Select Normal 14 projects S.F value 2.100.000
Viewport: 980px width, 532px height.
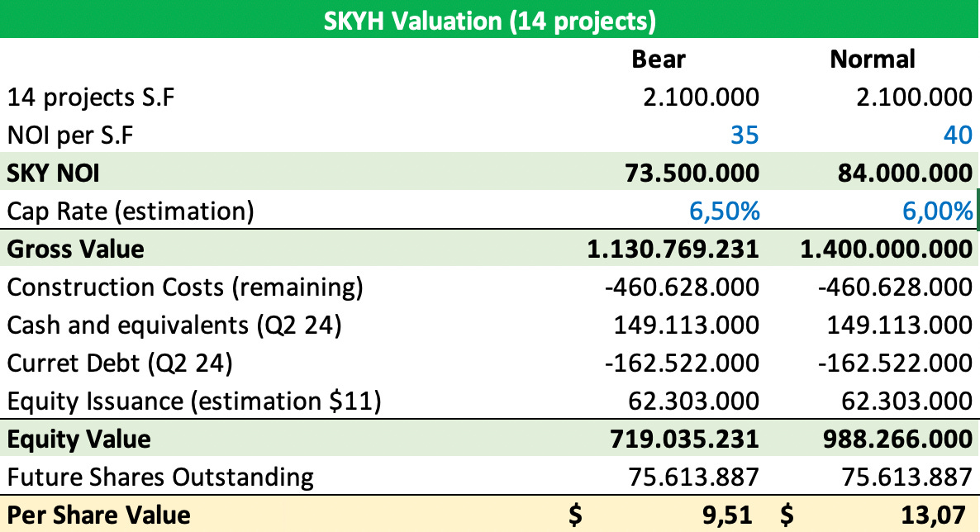tap(915, 97)
